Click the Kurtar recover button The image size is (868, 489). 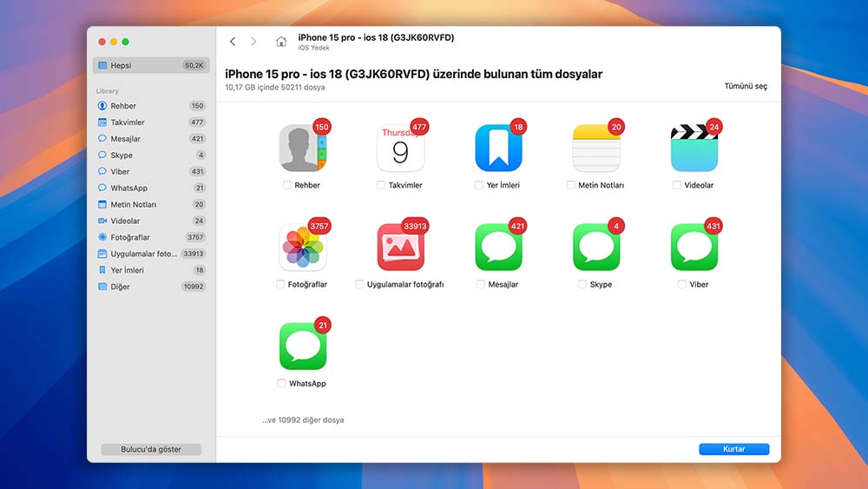pos(734,449)
